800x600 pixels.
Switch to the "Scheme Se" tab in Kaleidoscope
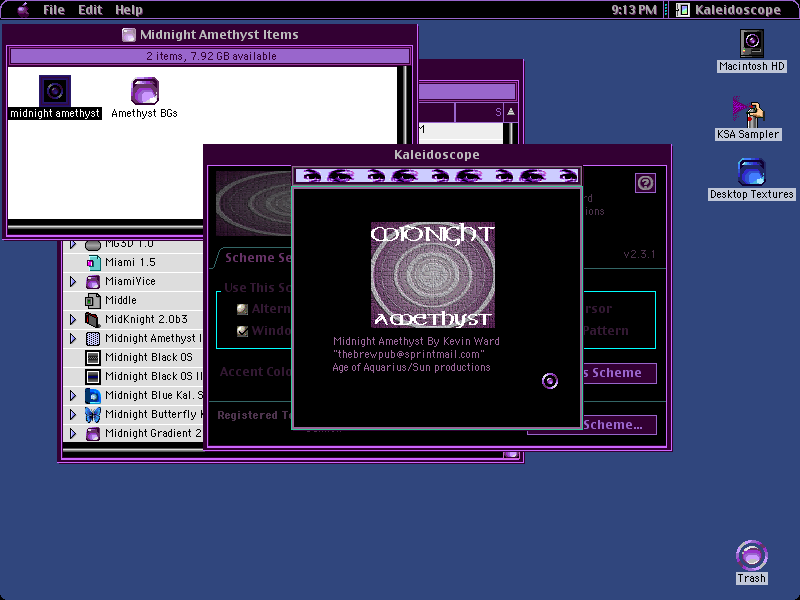click(x=253, y=258)
